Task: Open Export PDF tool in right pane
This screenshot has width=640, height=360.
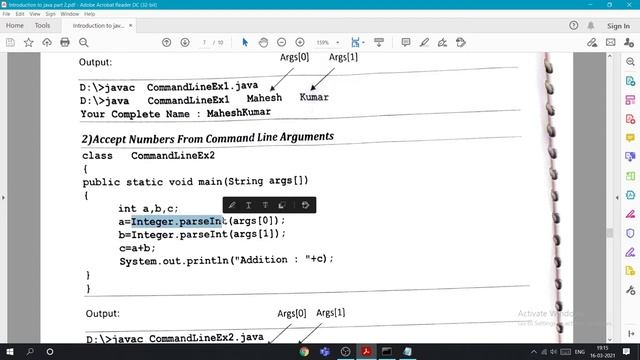Action: pyautogui.click(x=630, y=81)
